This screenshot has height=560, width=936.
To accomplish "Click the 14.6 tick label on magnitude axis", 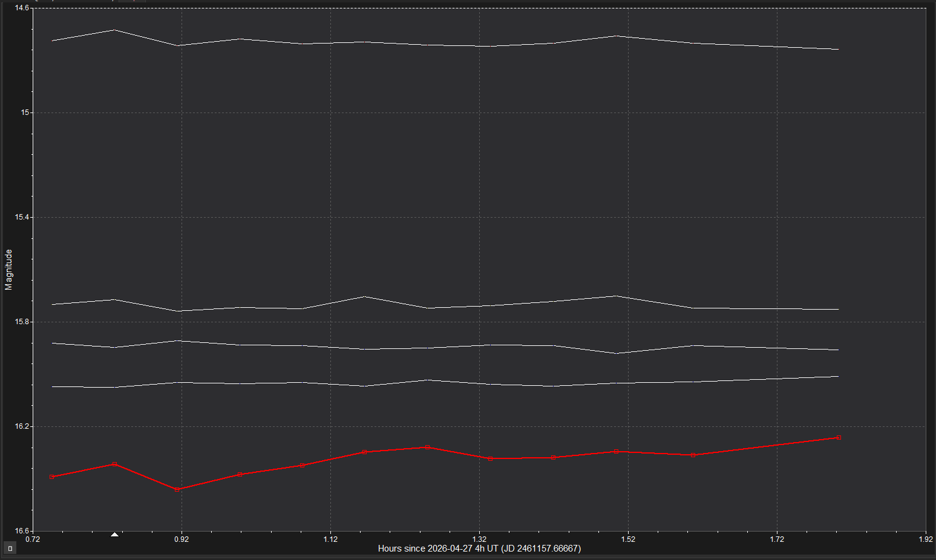I will tap(22, 8).
